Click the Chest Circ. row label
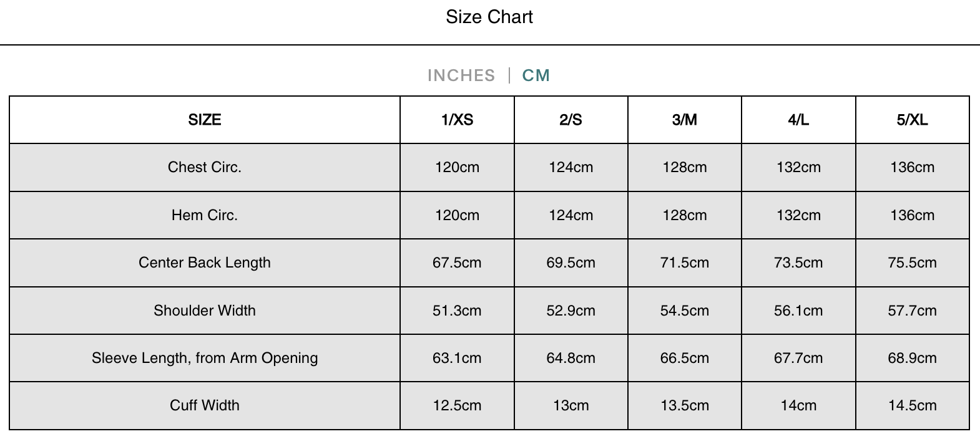The width and height of the screenshot is (980, 444). click(205, 167)
